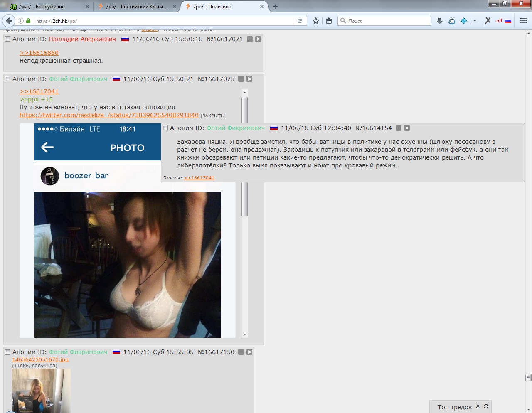
Task: Click the X extension icon in the toolbar
Action: click(x=488, y=21)
